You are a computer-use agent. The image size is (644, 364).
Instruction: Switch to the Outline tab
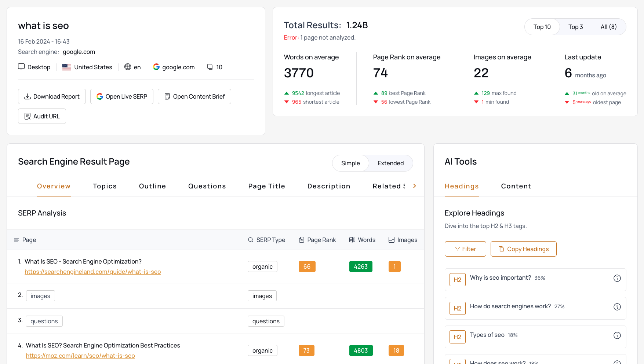(152, 186)
